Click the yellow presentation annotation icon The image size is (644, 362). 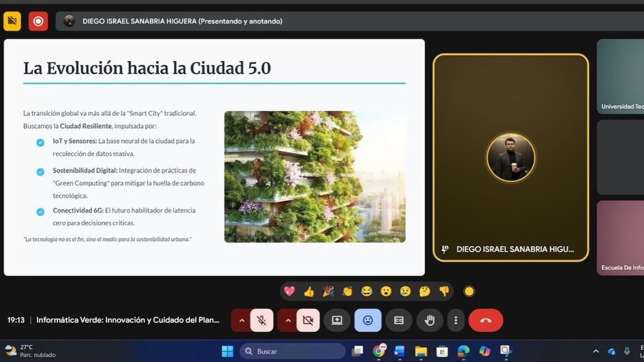[x=12, y=21]
